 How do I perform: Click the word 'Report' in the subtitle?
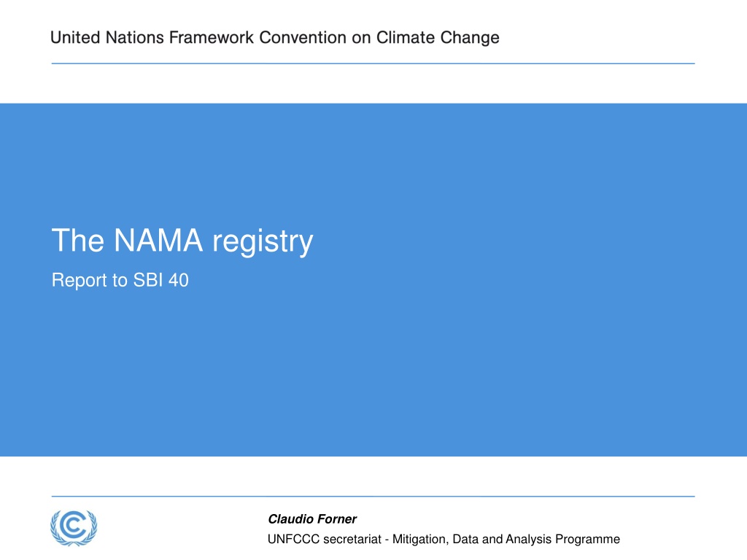[80, 281]
